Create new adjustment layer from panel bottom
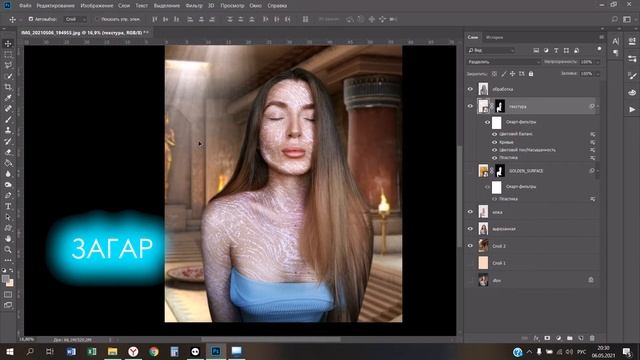Image resolution: width=640 pixels, height=360 pixels. point(558,338)
